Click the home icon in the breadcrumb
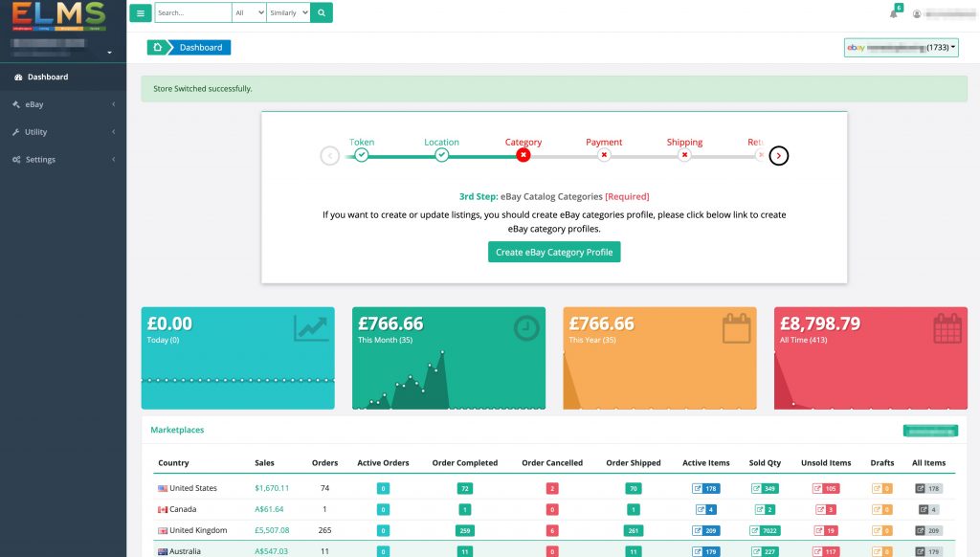 click(156, 47)
